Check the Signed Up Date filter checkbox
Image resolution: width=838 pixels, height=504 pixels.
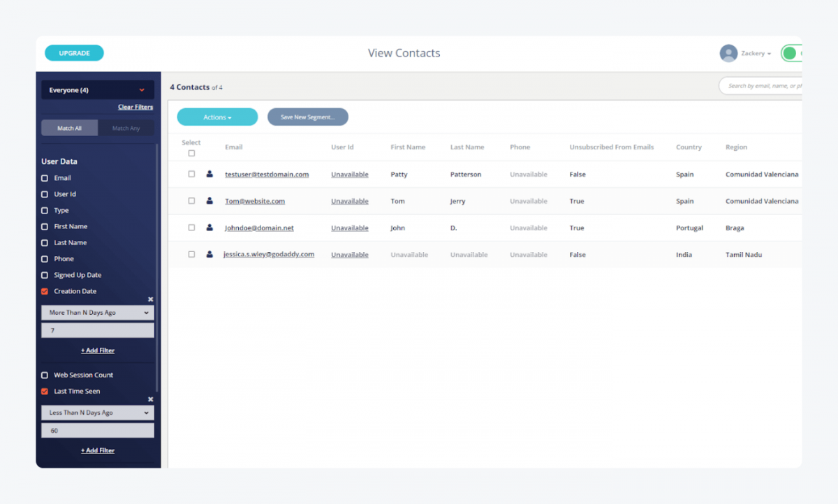click(45, 275)
